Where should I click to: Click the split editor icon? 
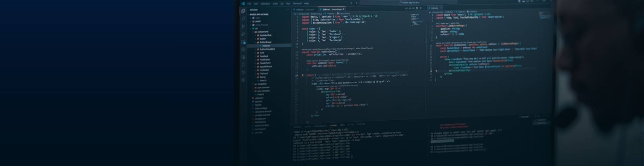[420, 8]
